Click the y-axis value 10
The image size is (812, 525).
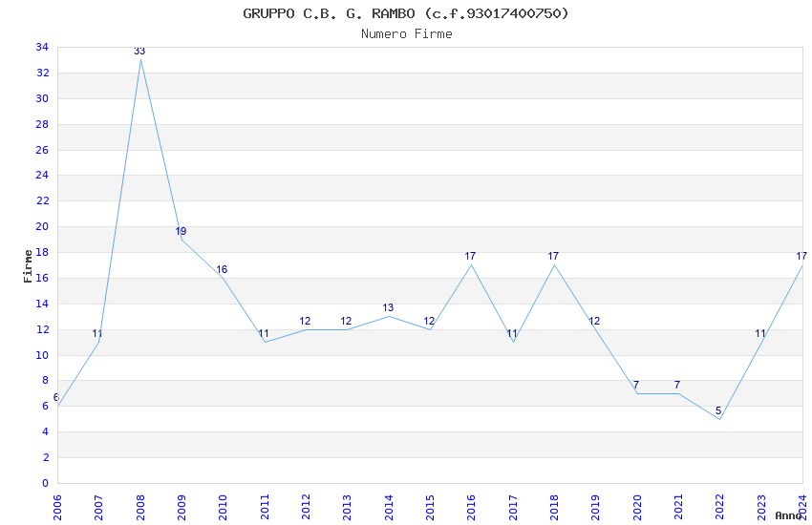click(42, 355)
